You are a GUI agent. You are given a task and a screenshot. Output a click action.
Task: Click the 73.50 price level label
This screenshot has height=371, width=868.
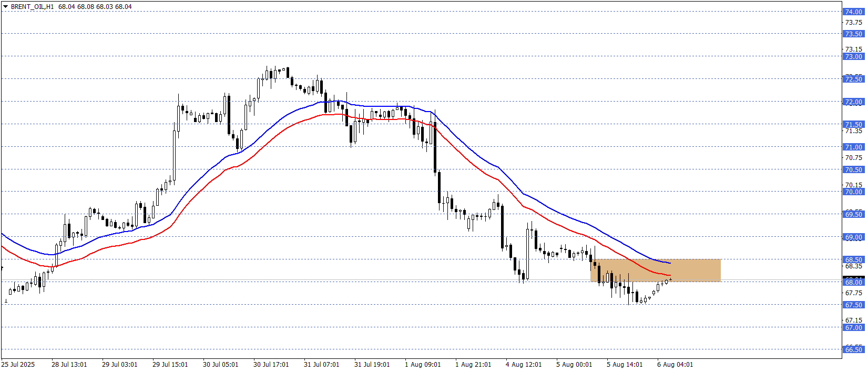853,34
